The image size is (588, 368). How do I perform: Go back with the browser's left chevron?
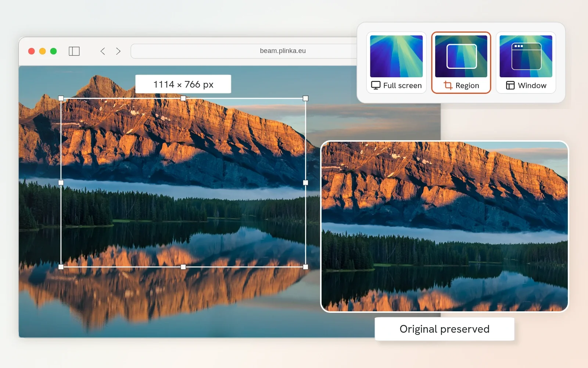tap(103, 51)
